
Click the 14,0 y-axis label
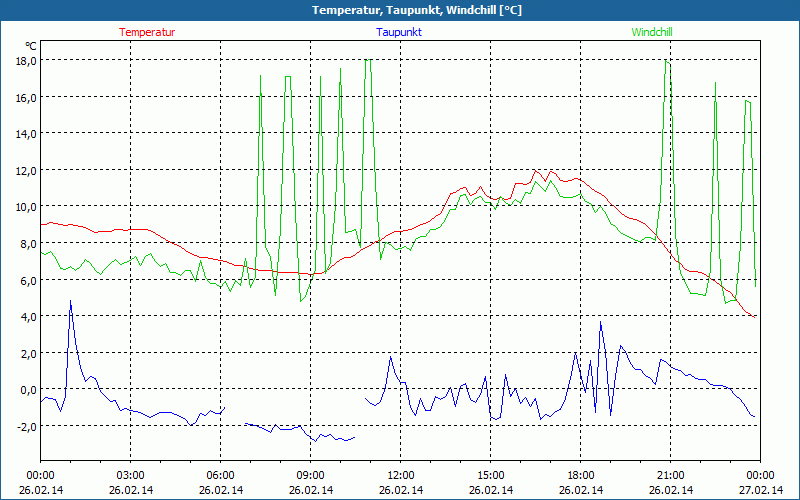(x=26, y=134)
